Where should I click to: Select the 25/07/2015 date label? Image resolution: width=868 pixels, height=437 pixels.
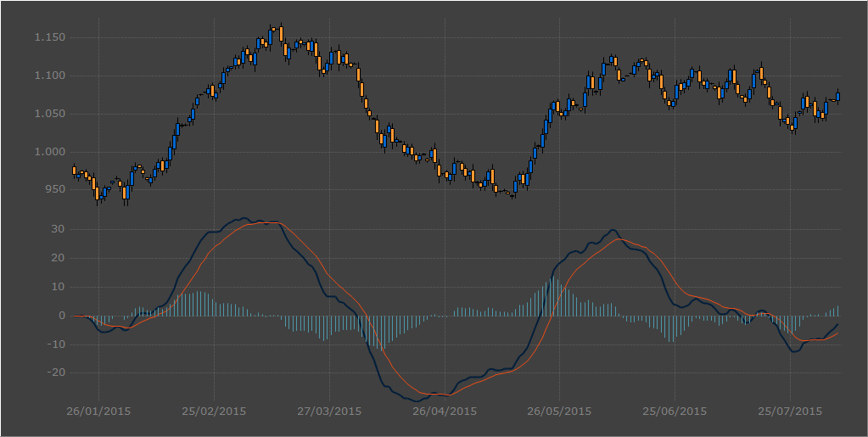coord(790,411)
